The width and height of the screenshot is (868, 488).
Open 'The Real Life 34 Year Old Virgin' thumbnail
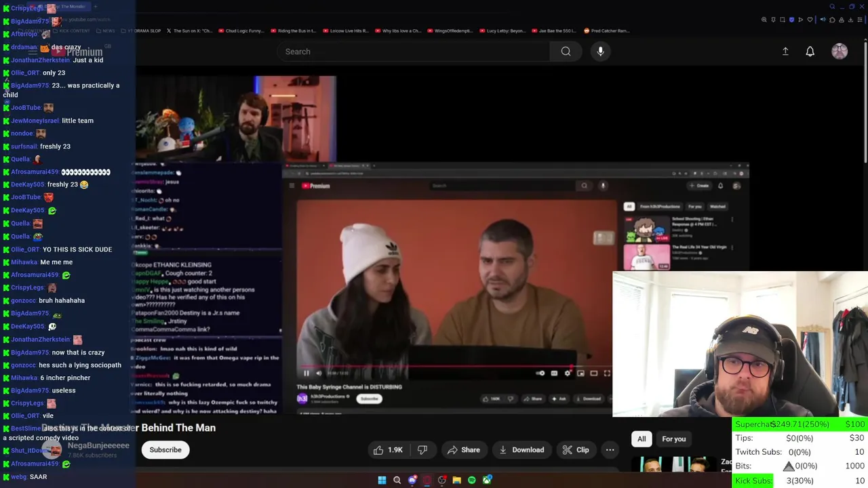click(x=647, y=257)
